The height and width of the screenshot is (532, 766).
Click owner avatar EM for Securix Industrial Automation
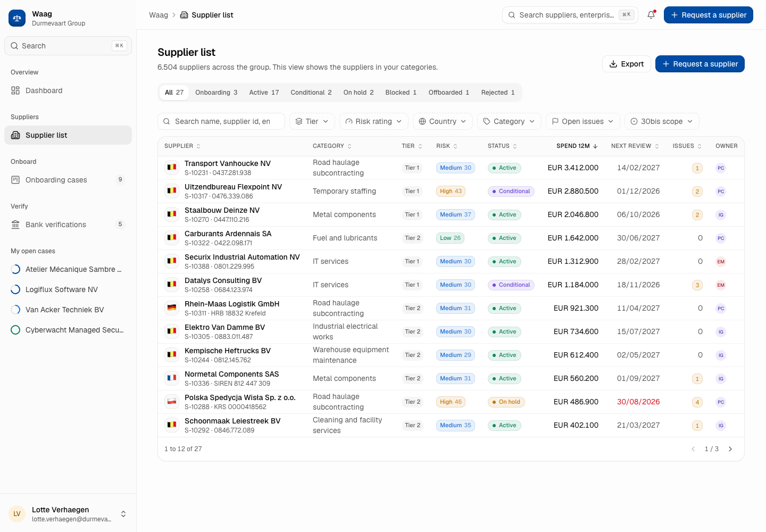(x=721, y=261)
